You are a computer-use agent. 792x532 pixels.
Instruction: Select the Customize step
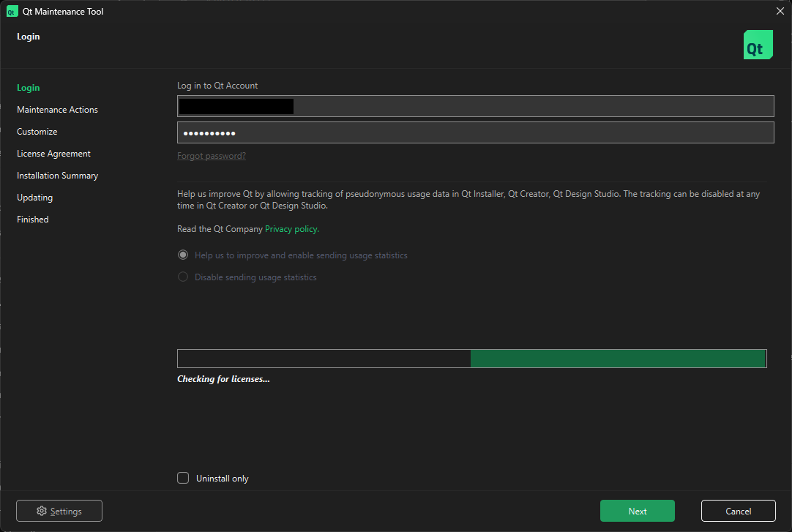pyautogui.click(x=37, y=132)
